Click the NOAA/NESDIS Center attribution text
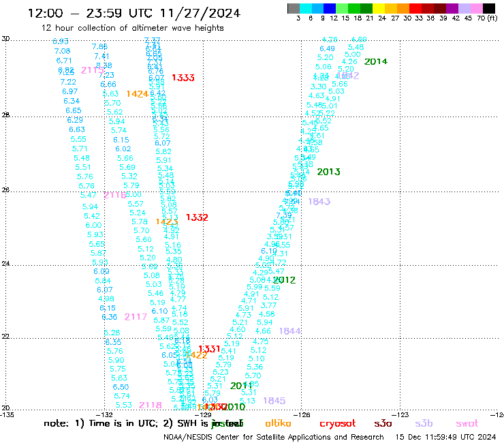This screenshot has height=443, width=504. pos(274,438)
